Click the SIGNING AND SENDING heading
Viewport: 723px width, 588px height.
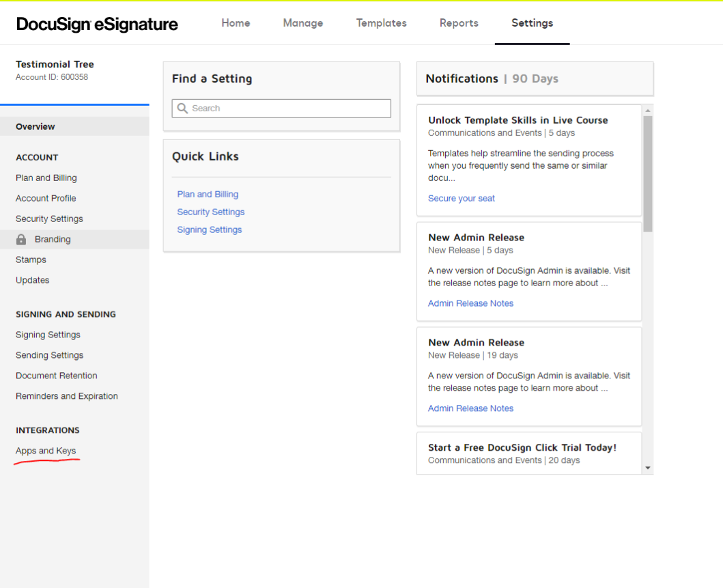point(66,315)
